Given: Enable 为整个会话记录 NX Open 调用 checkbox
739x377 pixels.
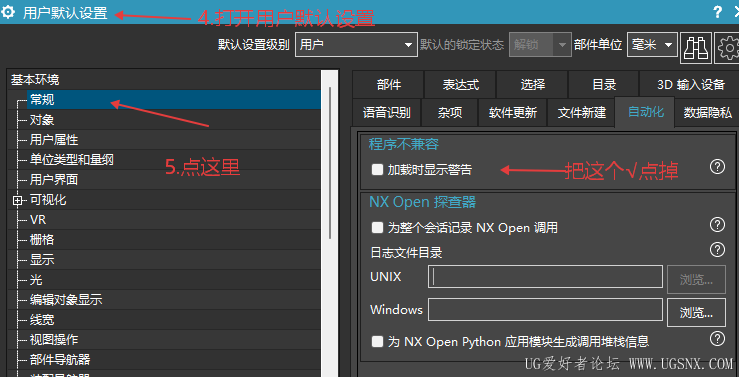Looking at the screenshot, I should (x=377, y=228).
